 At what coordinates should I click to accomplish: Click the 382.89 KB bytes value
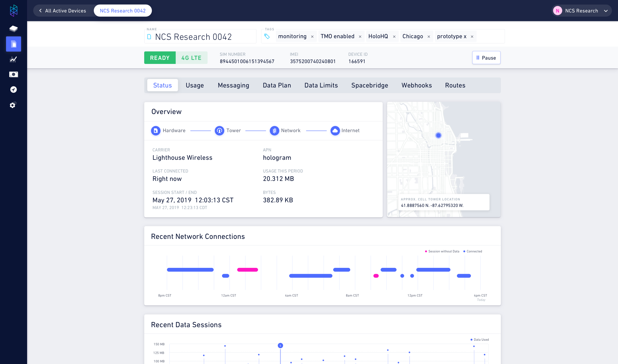click(x=278, y=200)
